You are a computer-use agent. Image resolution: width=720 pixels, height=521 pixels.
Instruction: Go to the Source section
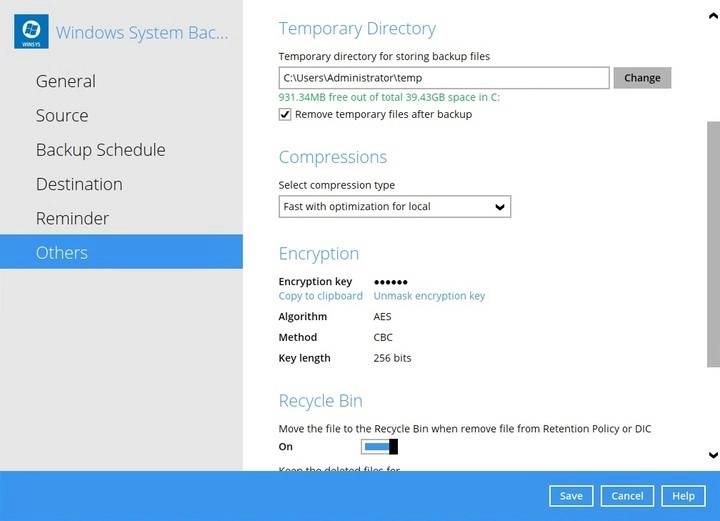tap(62, 116)
